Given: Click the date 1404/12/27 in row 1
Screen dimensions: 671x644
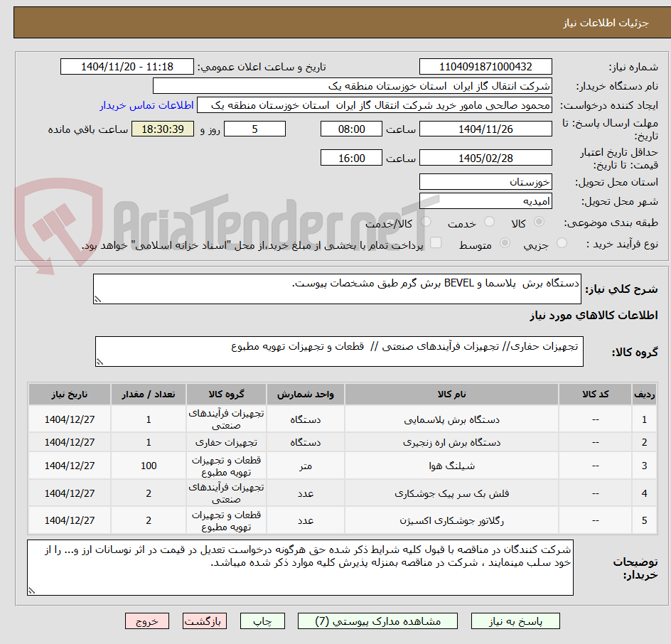Looking at the screenshot, I should coord(70,419).
